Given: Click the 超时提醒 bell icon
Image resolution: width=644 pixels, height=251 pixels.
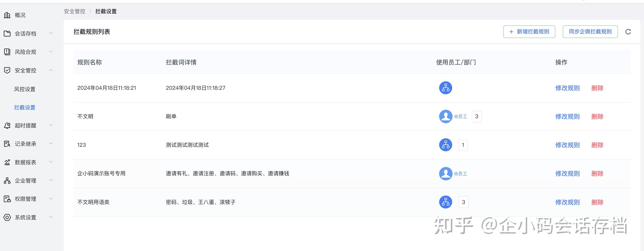Looking at the screenshot, I should 7,125.
